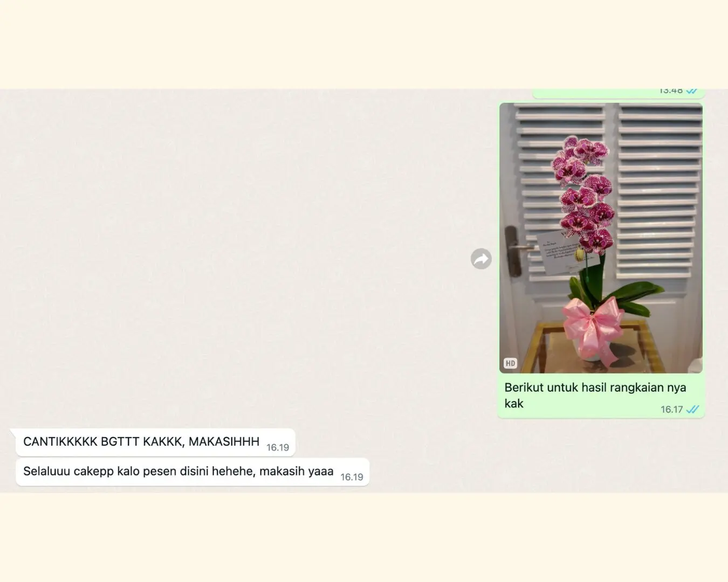Click the 16.17 timestamp under the photo caption
728x582 pixels.
pos(671,410)
